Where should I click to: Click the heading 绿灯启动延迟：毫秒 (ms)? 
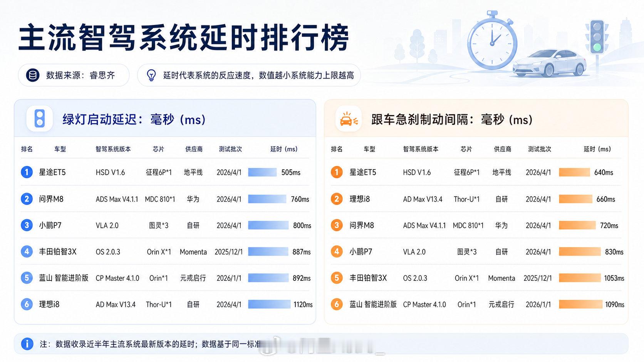[x=134, y=119]
